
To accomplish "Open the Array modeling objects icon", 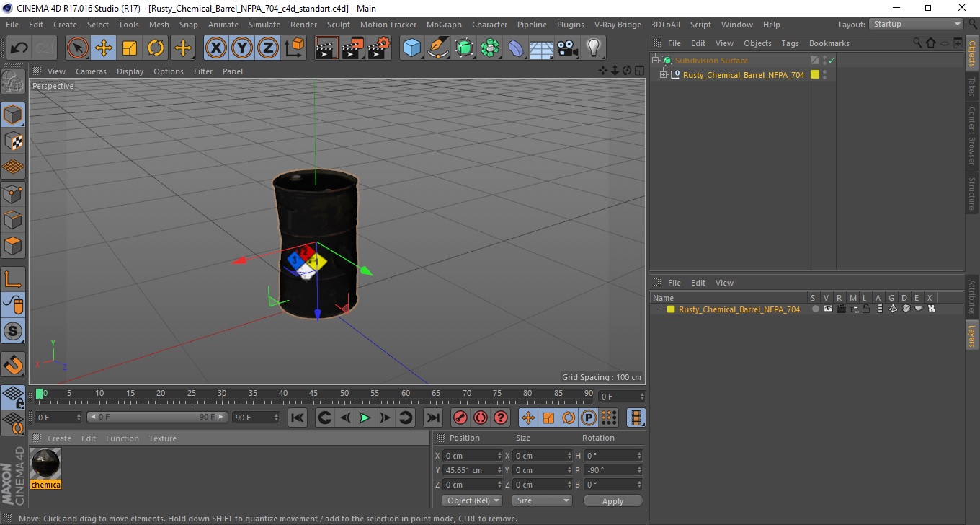I will pos(491,48).
